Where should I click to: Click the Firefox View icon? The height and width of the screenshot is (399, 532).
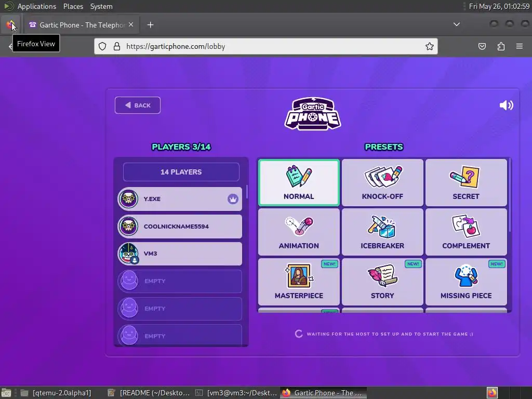tap(11, 25)
